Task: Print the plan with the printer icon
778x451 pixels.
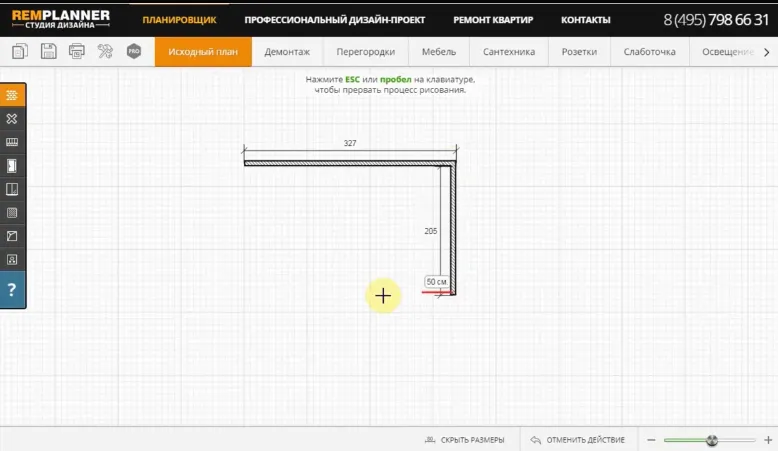Action: (77, 51)
